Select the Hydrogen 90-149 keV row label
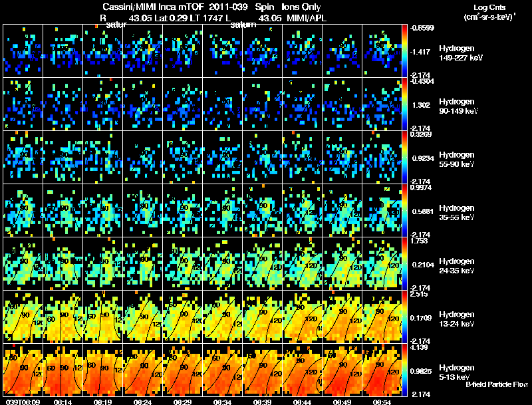The image size is (532, 405). click(458, 106)
